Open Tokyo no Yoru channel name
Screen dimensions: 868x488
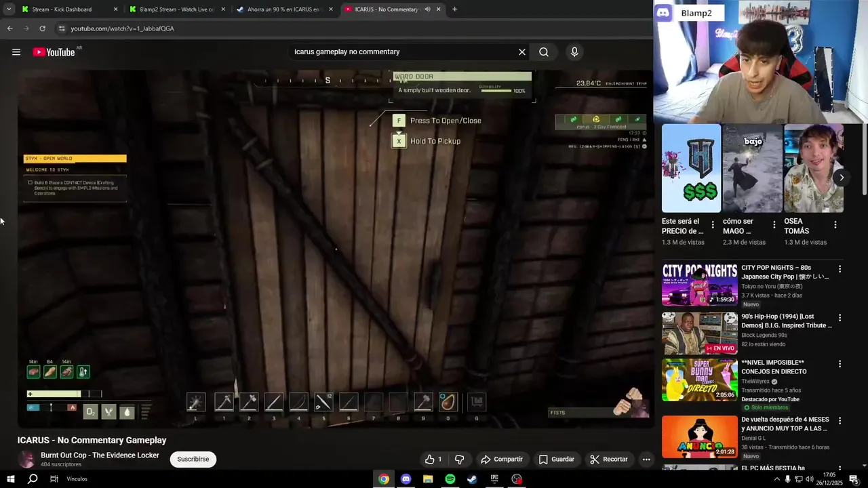click(x=772, y=287)
